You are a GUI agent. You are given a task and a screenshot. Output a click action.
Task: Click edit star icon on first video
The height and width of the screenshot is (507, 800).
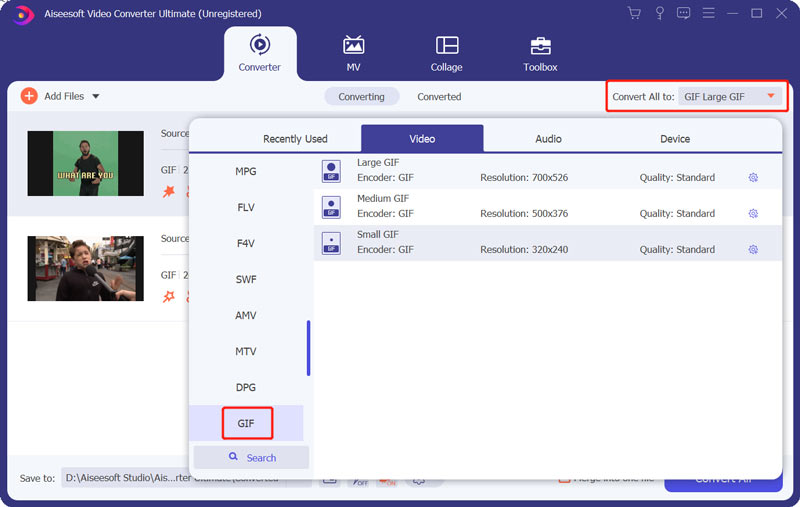[169, 191]
